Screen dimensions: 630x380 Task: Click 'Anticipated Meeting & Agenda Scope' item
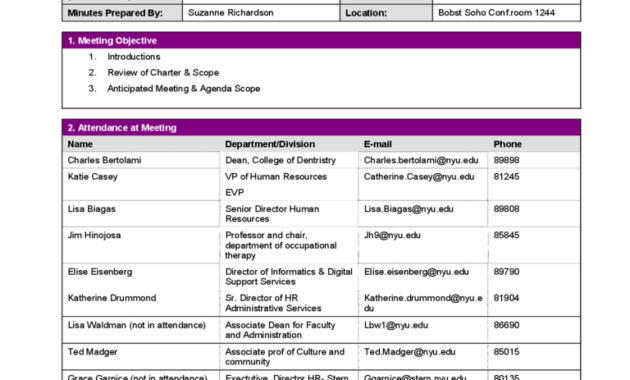click(x=184, y=89)
